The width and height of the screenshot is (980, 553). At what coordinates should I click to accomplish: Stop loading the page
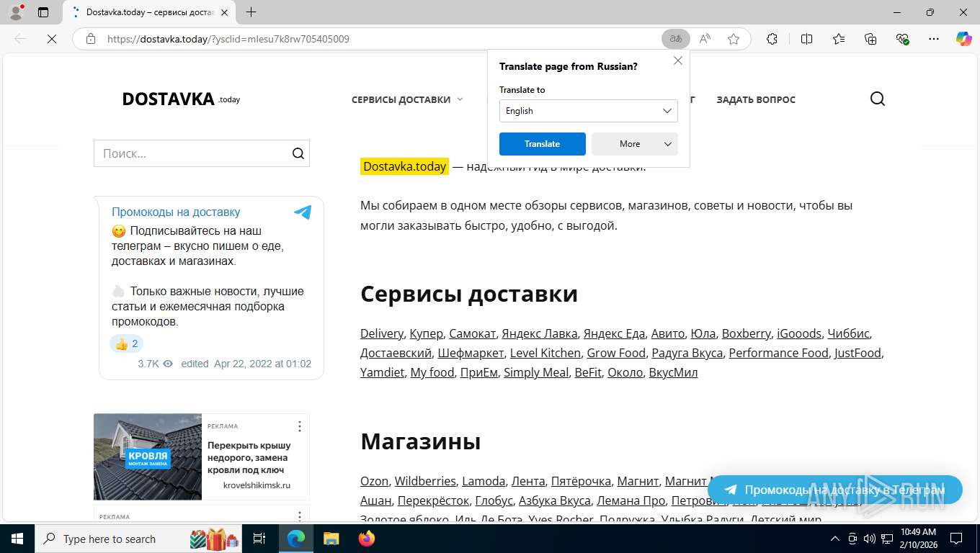(x=51, y=39)
